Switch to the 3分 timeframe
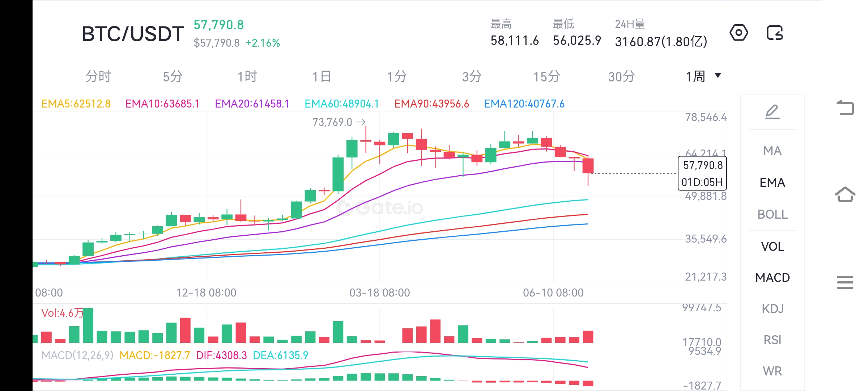868x391 pixels. (472, 76)
